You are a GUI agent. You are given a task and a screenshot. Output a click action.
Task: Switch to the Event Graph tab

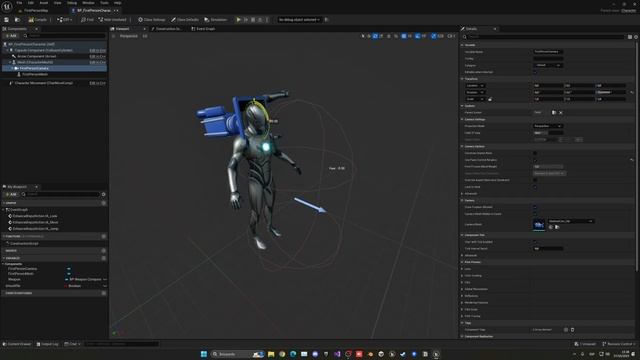(203, 29)
